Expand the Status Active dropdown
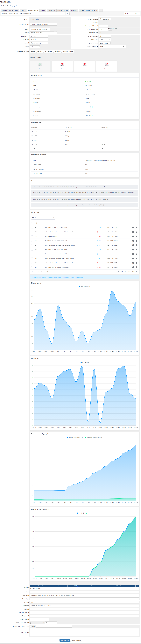This screenshot has width=141, height=644. tap(35, 47)
